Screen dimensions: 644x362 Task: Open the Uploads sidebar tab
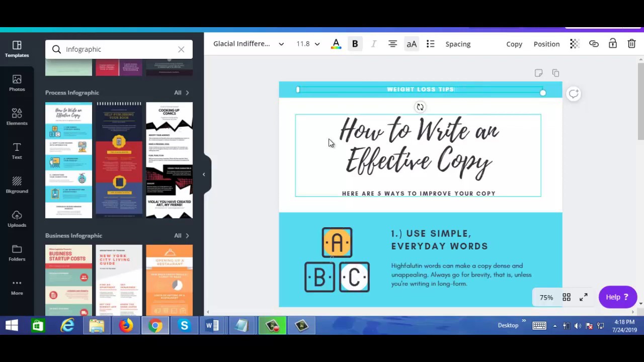tap(17, 219)
